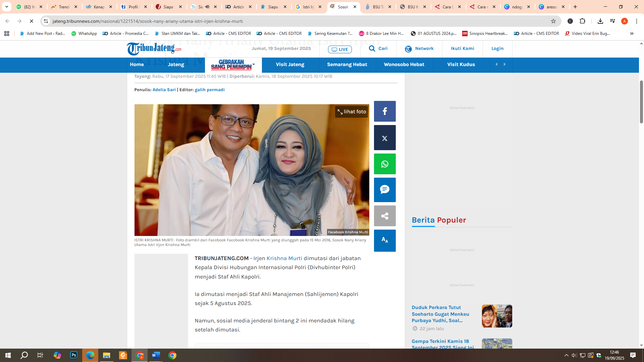
Task: Open Ikuti Kami link
Action: point(462,49)
